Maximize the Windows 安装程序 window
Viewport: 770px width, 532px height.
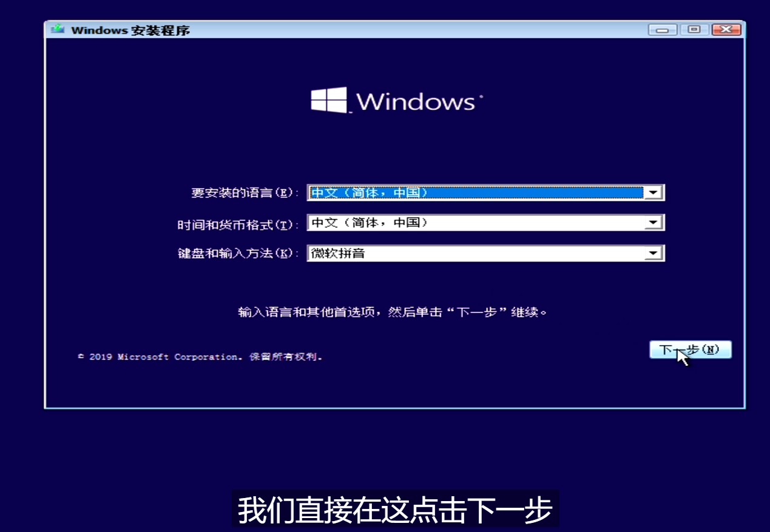pyautogui.click(x=694, y=29)
